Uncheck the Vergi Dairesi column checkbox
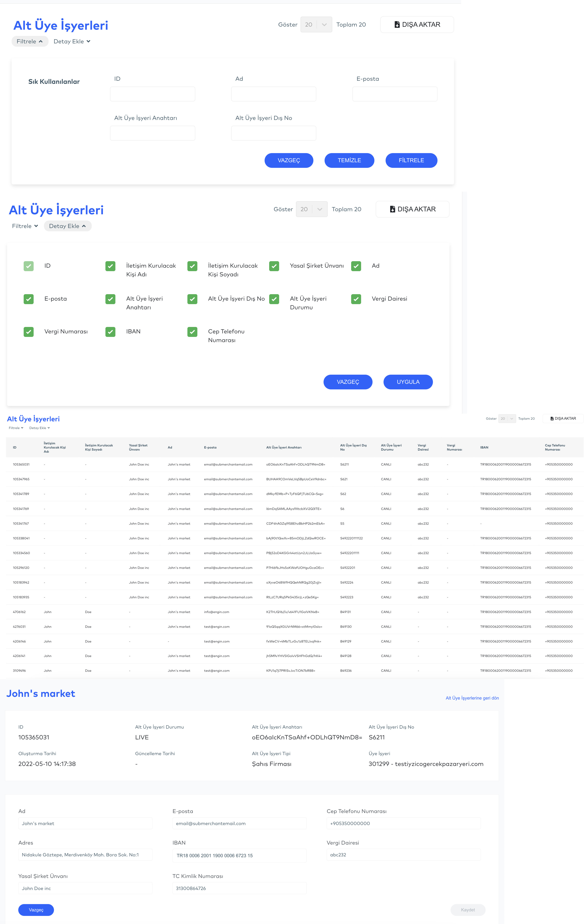Screen dimensions: 584x924 click(356, 299)
